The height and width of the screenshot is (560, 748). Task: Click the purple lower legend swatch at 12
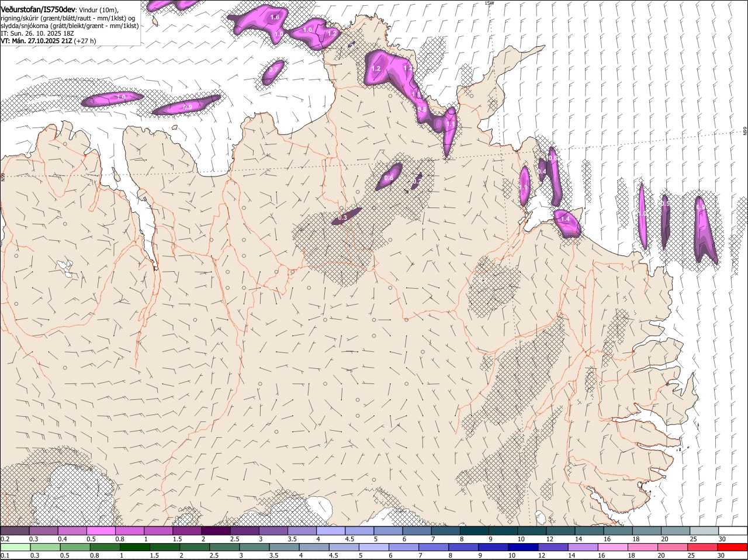553,548
